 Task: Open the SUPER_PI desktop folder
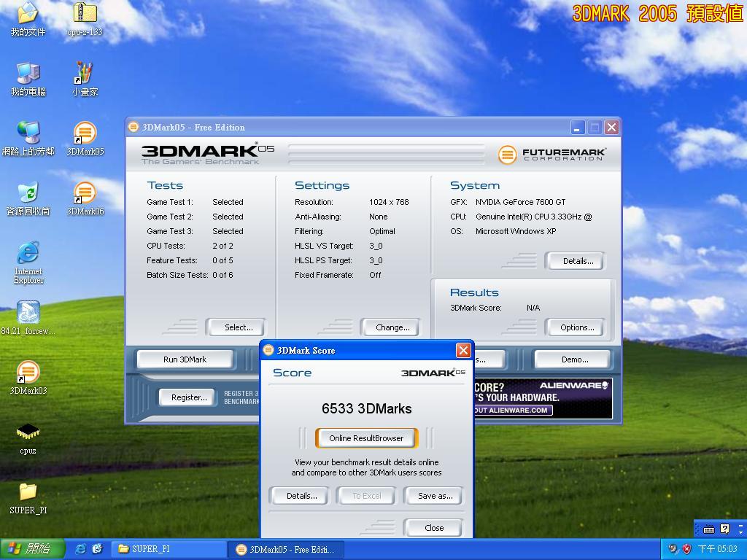(x=28, y=493)
